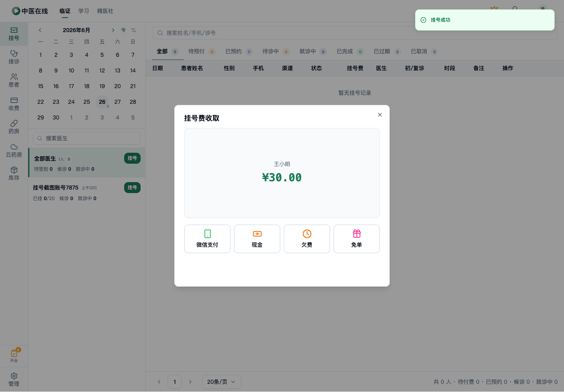Image resolution: width=564 pixels, height=392 pixels.
Task: Select the 就诊中 status tab
Action: pos(313,51)
